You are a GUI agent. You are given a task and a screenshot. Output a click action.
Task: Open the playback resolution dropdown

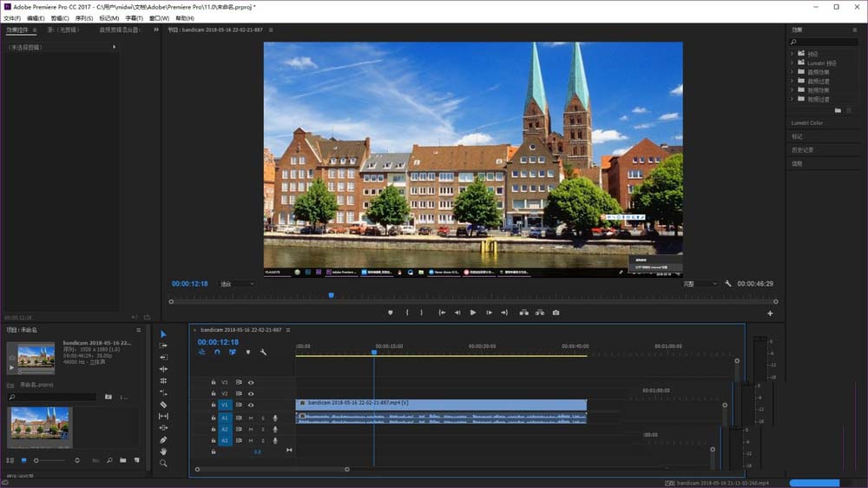(700, 284)
